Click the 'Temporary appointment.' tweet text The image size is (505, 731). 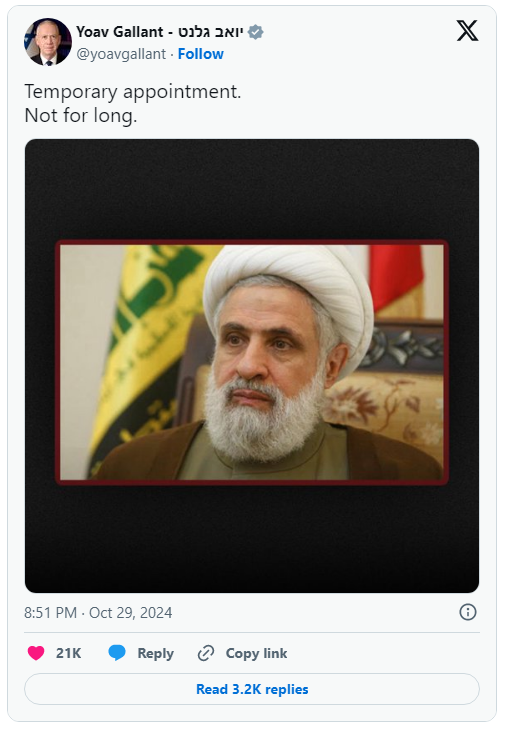click(x=133, y=91)
